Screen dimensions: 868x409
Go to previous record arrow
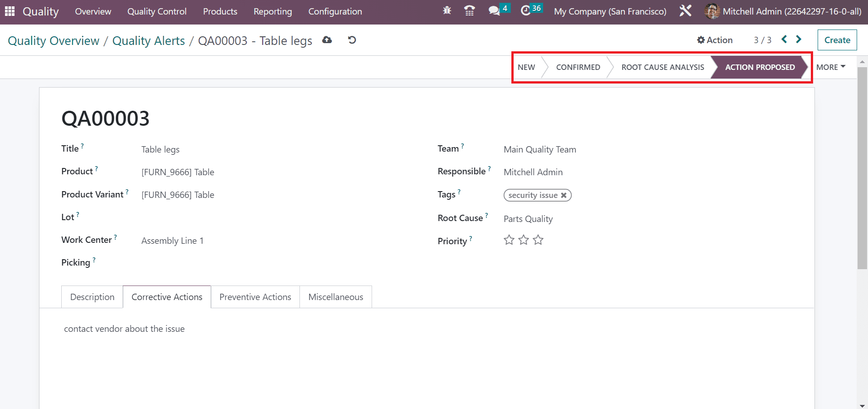pos(784,39)
